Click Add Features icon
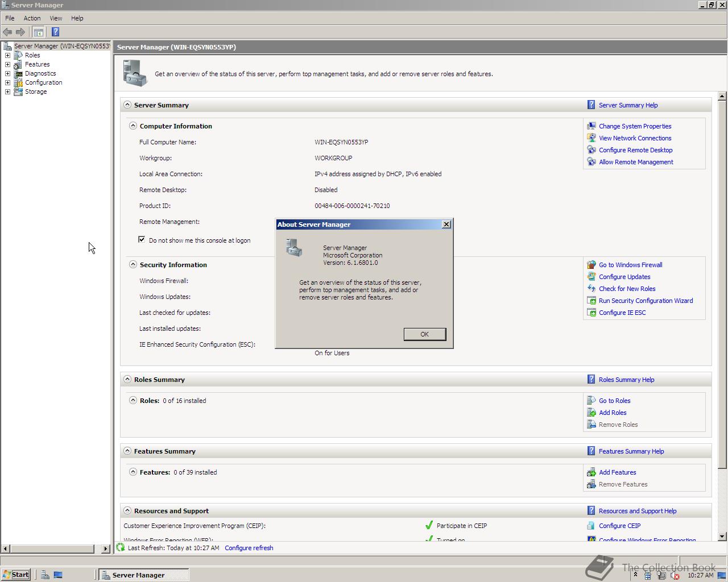This screenshot has width=728, height=582. pos(591,472)
